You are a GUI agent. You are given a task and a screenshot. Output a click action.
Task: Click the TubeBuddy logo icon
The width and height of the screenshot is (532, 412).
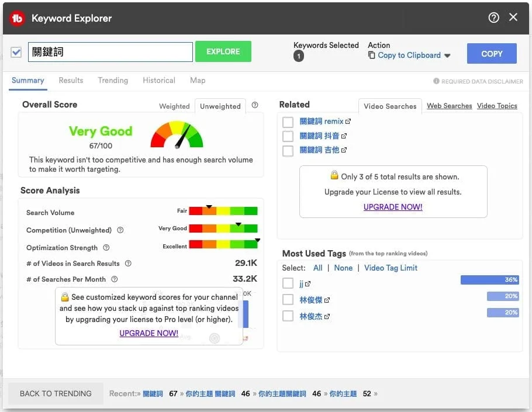click(18, 18)
